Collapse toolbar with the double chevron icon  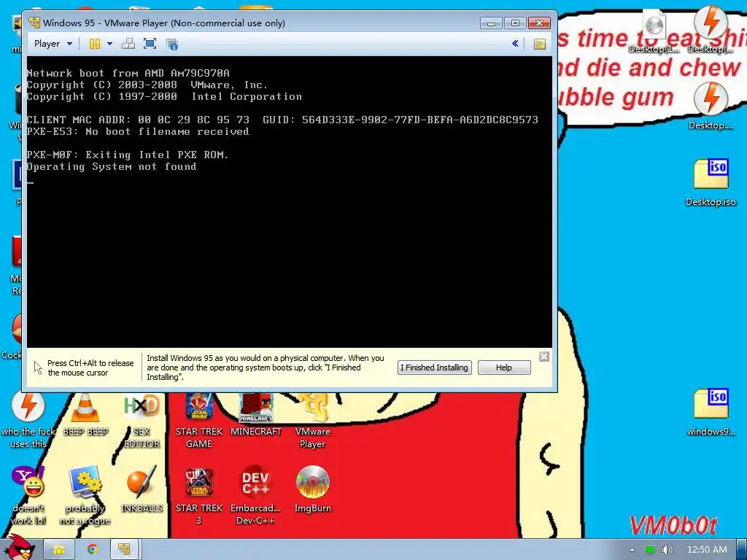click(515, 44)
